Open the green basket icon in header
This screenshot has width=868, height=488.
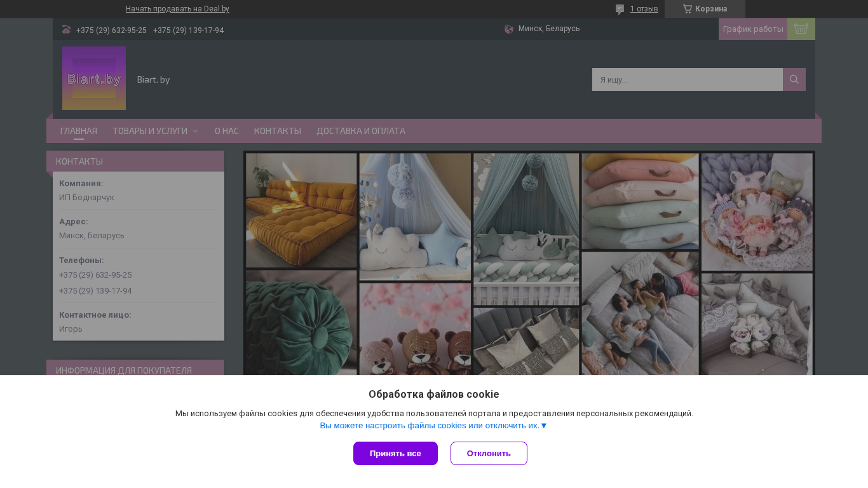801,29
